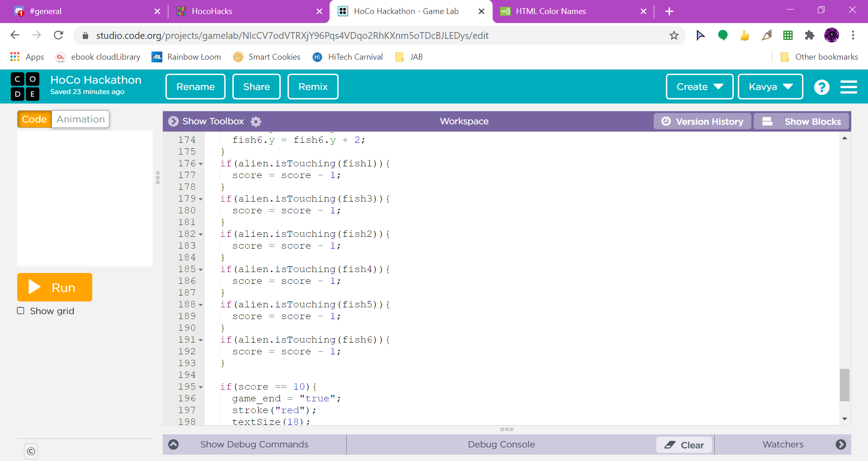Reload the page
Screen dimensions: 868x461
click(58, 35)
